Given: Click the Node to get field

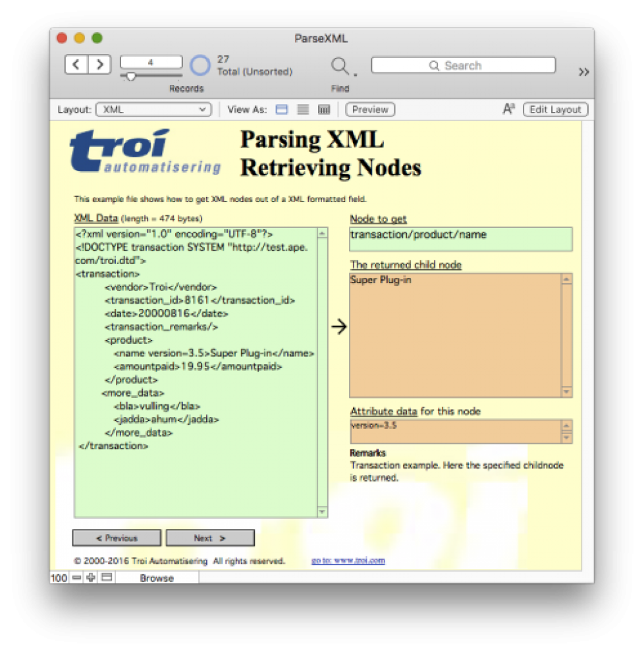Looking at the screenshot, I should point(460,239).
